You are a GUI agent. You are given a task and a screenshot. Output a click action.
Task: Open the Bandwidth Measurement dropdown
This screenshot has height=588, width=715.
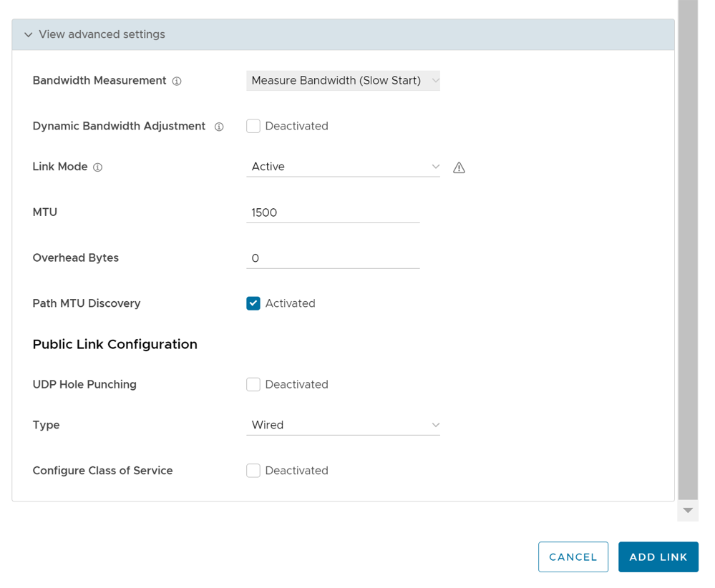(343, 81)
